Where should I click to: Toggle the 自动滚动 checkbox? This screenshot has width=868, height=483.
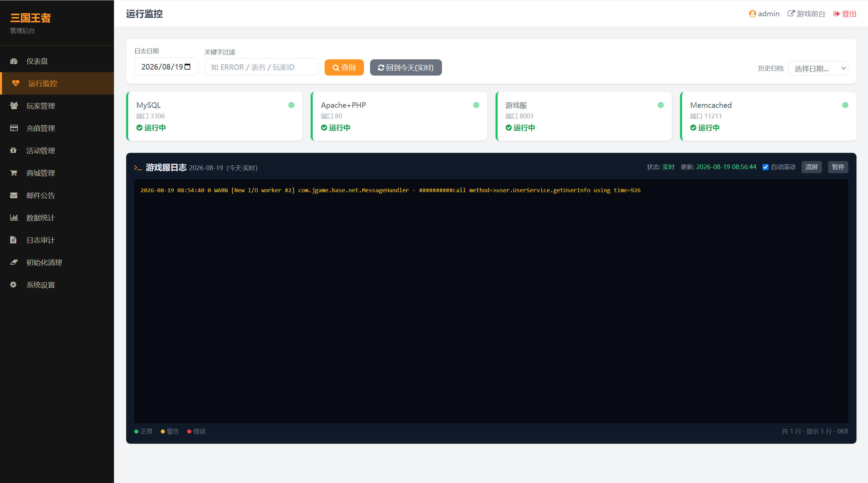tap(766, 167)
